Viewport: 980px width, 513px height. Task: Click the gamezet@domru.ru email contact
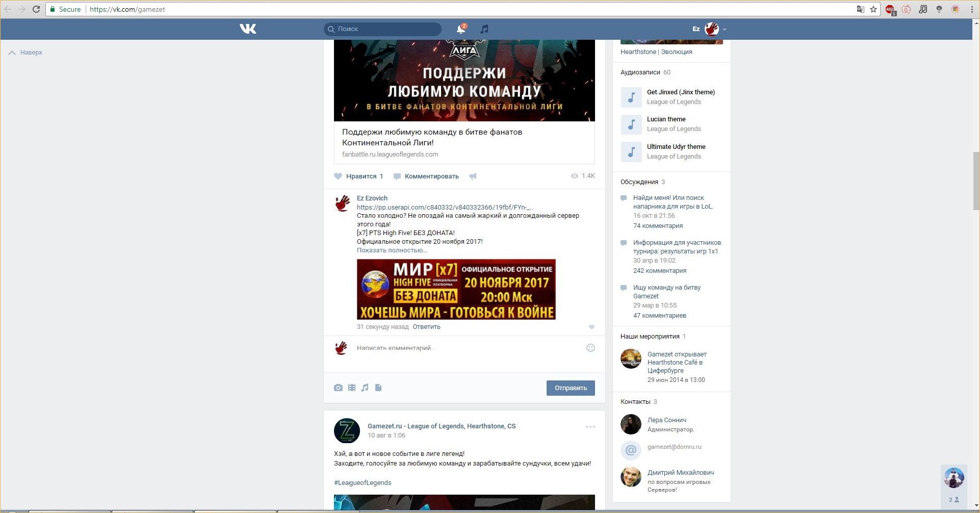[674, 447]
